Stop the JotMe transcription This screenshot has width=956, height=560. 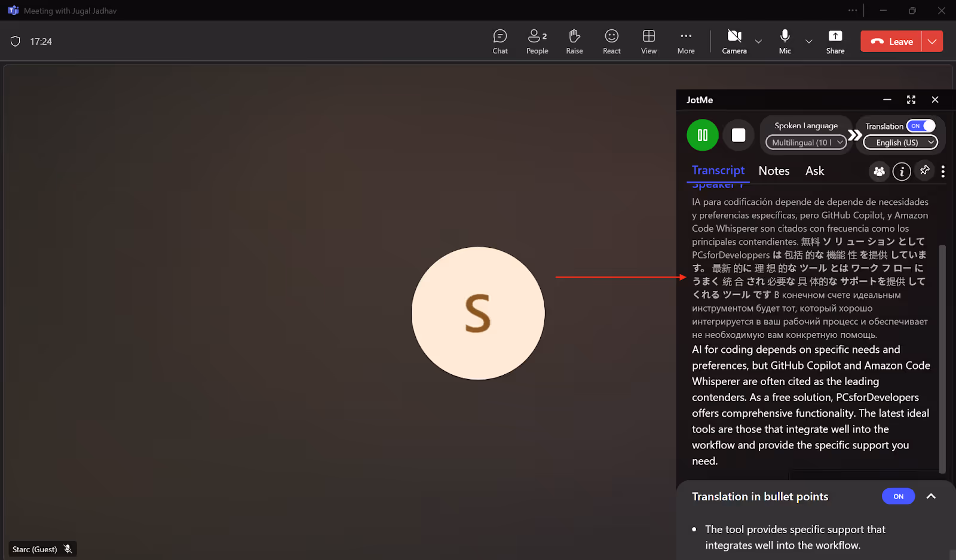coord(739,136)
